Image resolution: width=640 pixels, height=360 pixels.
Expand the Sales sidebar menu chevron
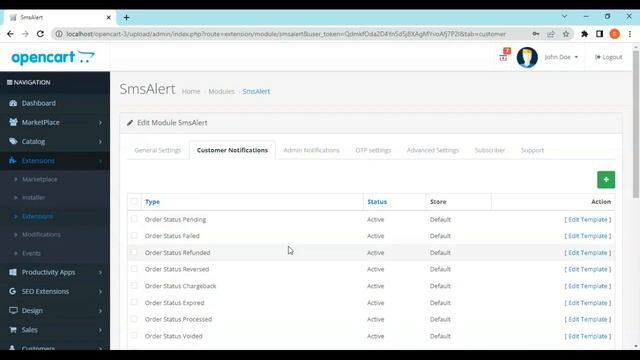pos(100,330)
